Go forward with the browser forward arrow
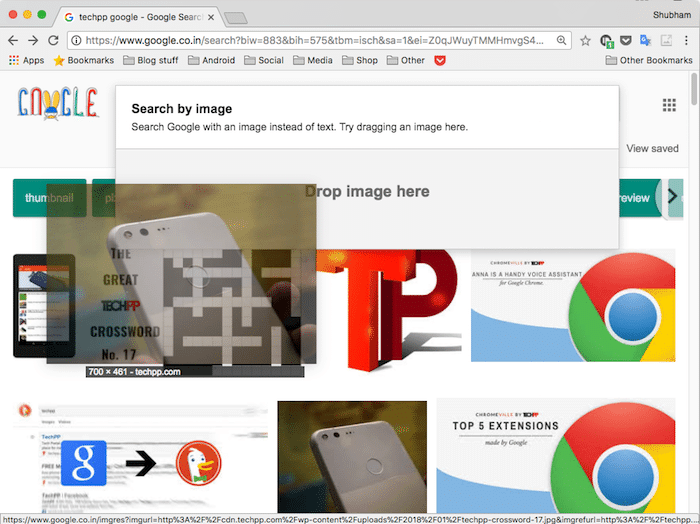The height and width of the screenshot is (524, 700). (33, 41)
